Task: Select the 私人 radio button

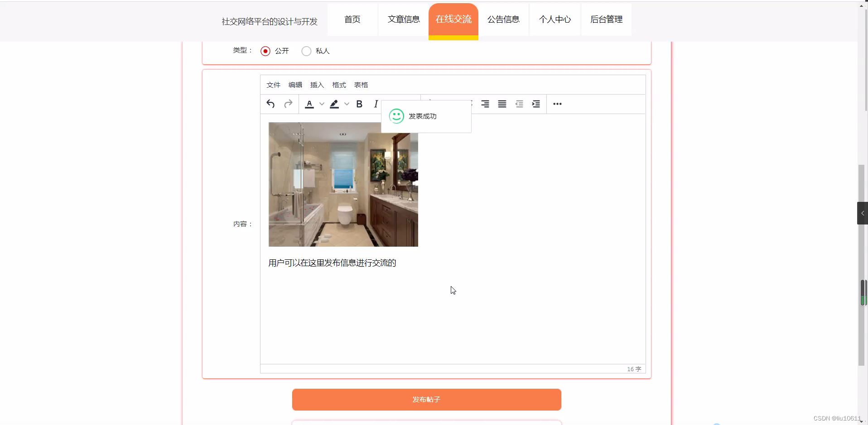Action: (306, 51)
